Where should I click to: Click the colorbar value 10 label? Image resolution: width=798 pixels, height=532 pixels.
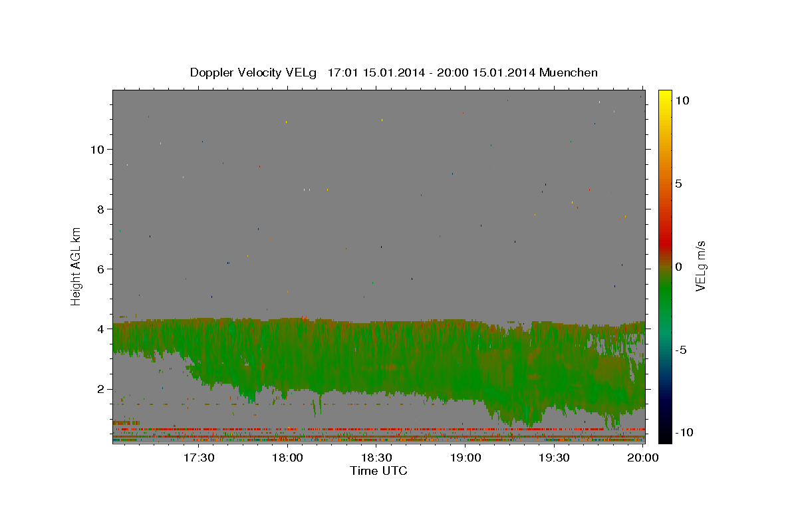click(x=682, y=100)
